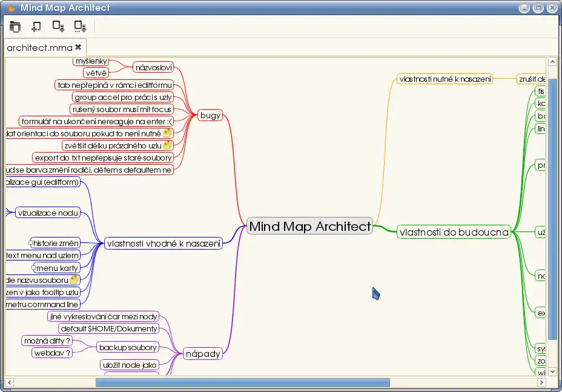Expand the 'menu karty' node
The height and width of the screenshot is (392, 562).
click(34, 268)
